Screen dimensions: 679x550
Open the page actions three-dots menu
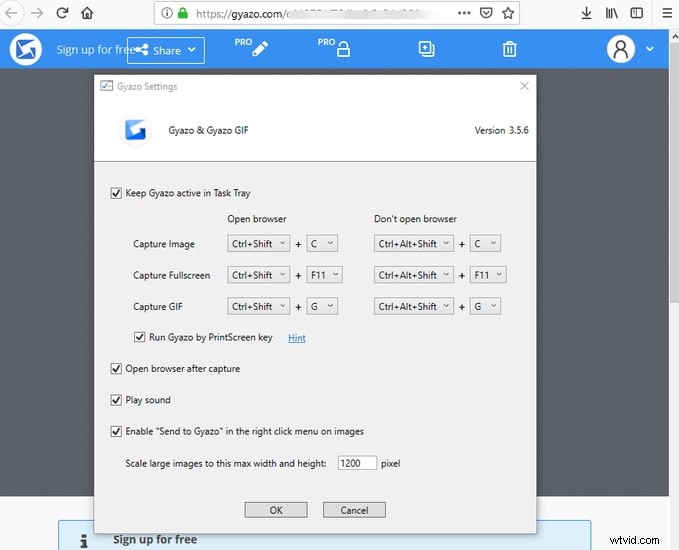pyautogui.click(x=464, y=13)
